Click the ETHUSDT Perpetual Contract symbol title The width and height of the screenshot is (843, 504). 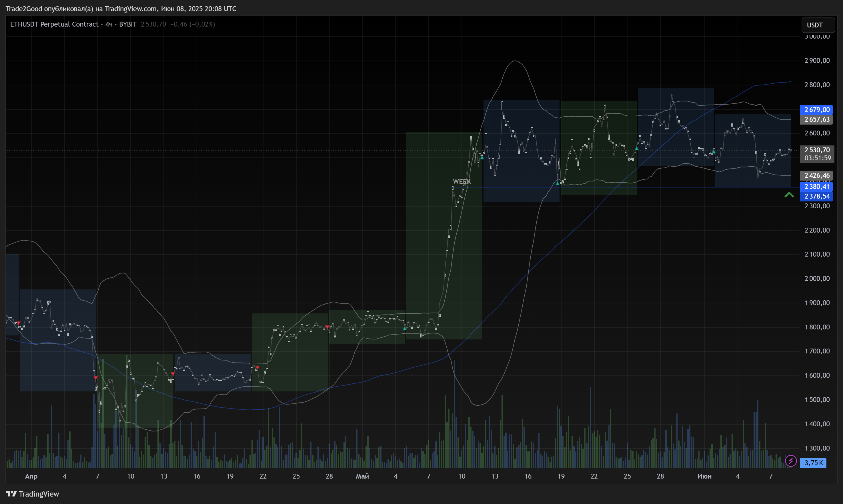coord(54,24)
